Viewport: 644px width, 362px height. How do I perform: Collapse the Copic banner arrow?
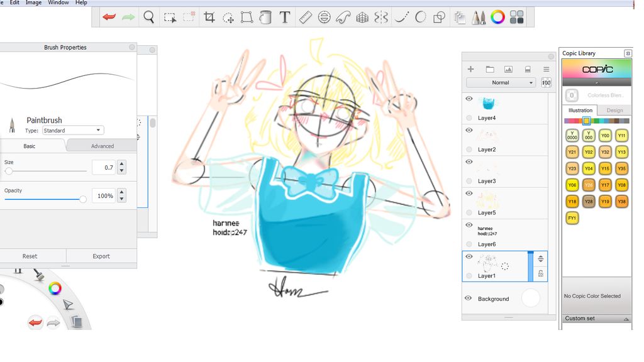pos(596,82)
